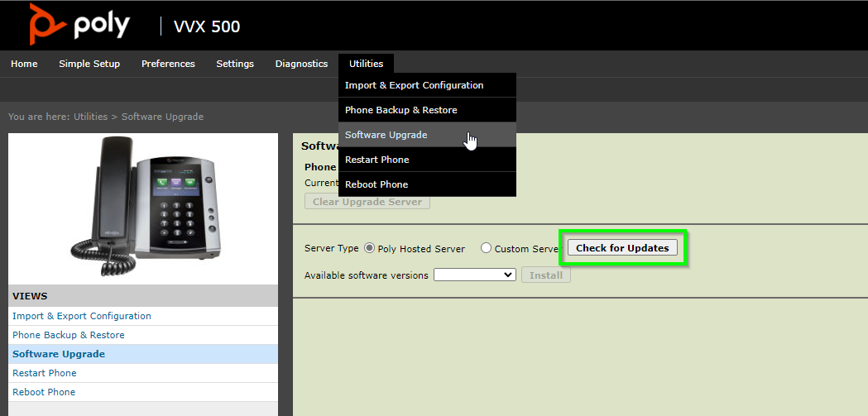Click the Server Type label

pyautogui.click(x=332, y=248)
